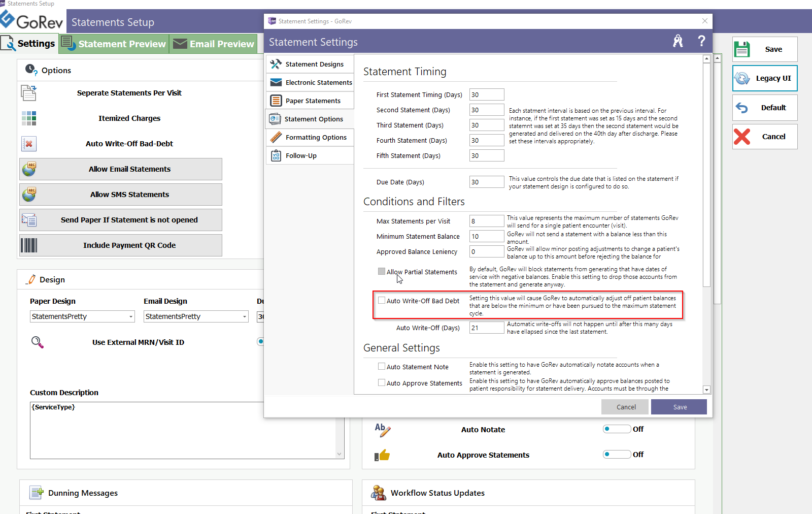This screenshot has height=514, width=812.
Task: Click the Due Date (Days) field
Action: [487, 182]
